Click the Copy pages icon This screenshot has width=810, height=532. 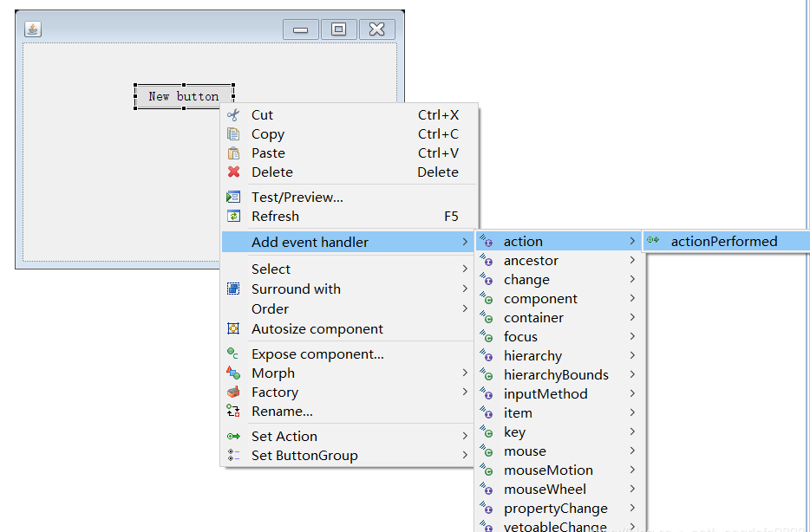[233, 134]
